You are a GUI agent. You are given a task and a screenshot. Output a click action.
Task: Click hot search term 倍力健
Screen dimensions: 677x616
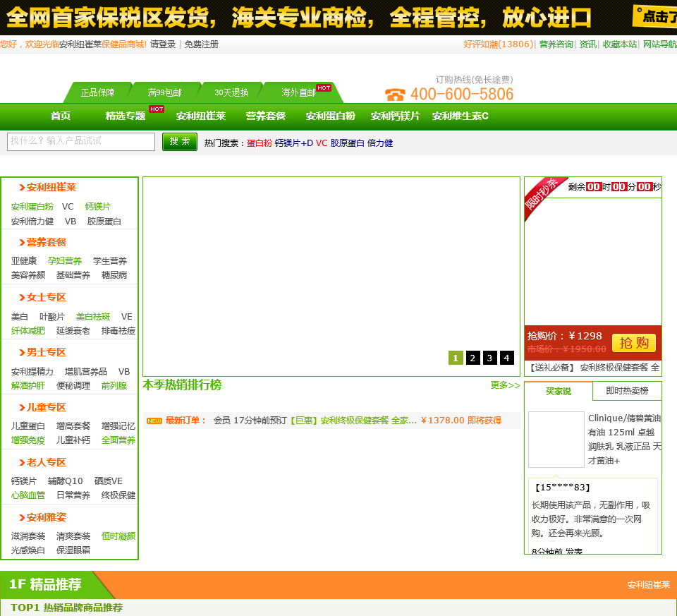(x=380, y=143)
